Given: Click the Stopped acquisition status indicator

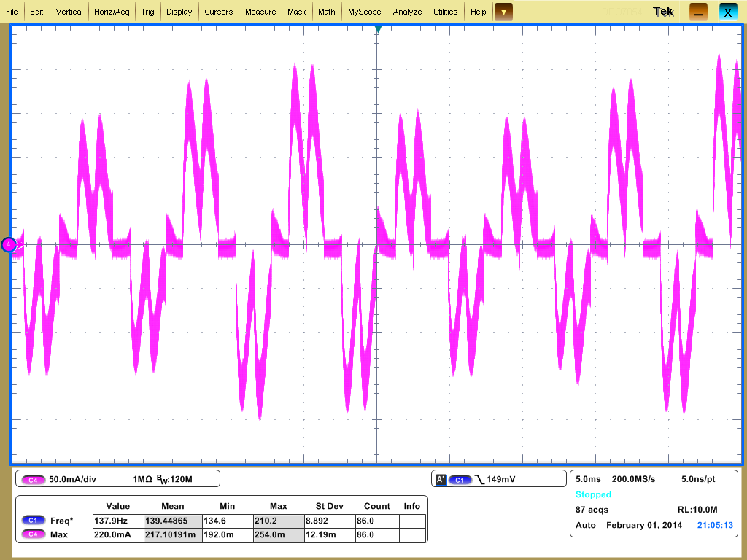Looking at the screenshot, I should pos(593,494).
